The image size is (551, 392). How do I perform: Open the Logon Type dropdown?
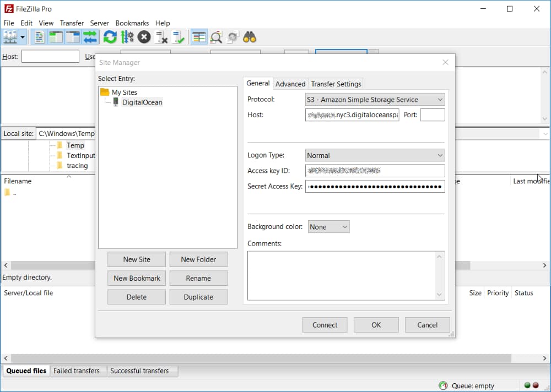(x=375, y=155)
